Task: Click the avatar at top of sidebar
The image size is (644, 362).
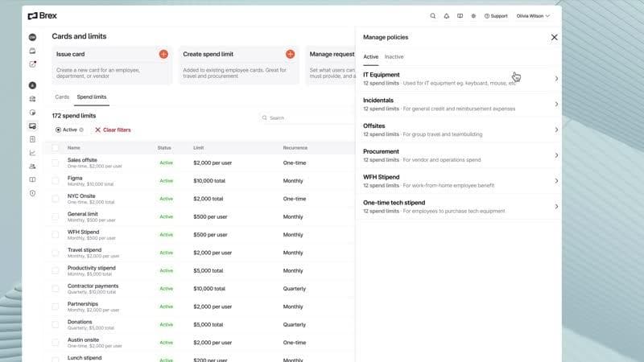Action: pyautogui.click(x=32, y=37)
